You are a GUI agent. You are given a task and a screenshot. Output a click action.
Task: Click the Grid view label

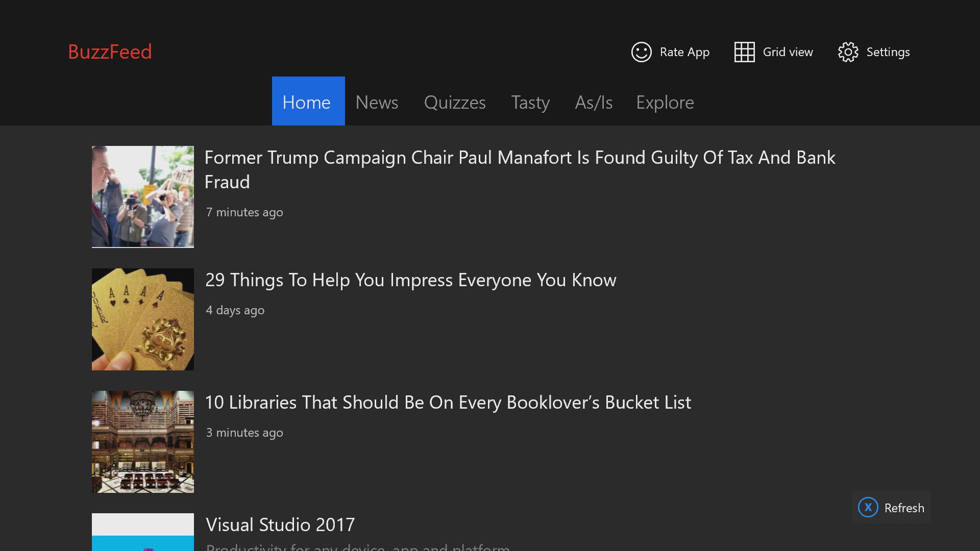click(788, 52)
